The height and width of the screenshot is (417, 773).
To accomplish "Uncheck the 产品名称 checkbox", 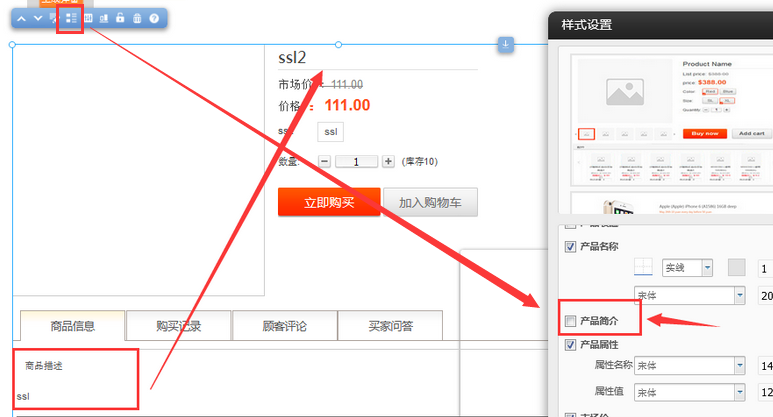I will [x=570, y=247].
